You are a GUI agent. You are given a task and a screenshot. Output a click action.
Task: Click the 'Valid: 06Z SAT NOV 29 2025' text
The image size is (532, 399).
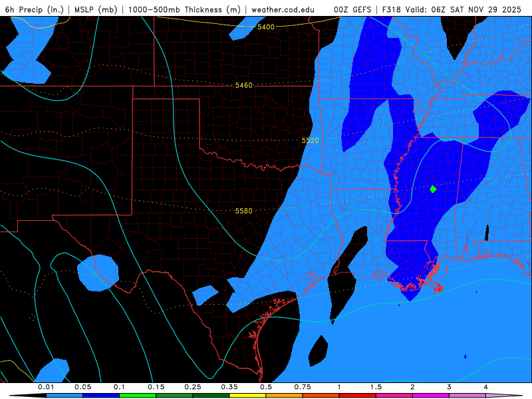click(x=464, y=9)
